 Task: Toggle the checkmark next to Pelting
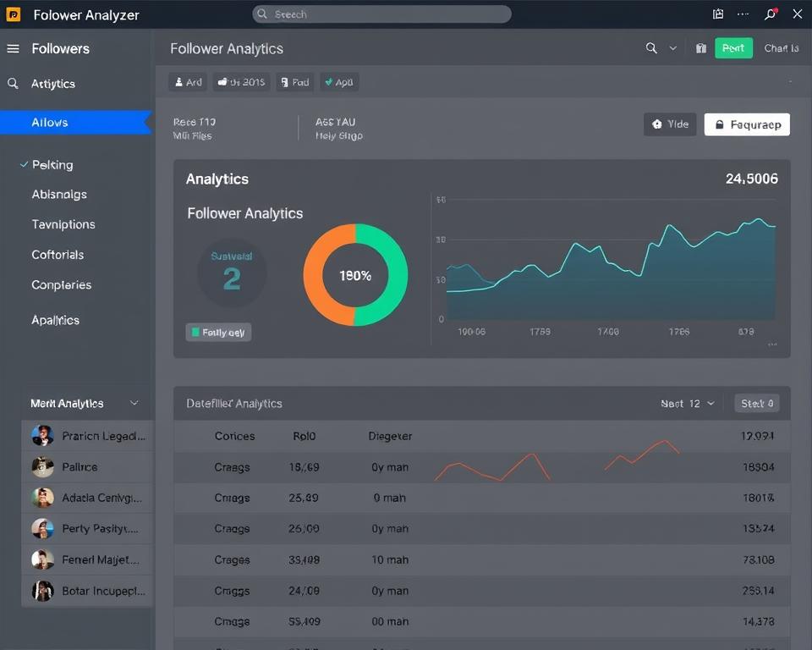click(24, 164)
